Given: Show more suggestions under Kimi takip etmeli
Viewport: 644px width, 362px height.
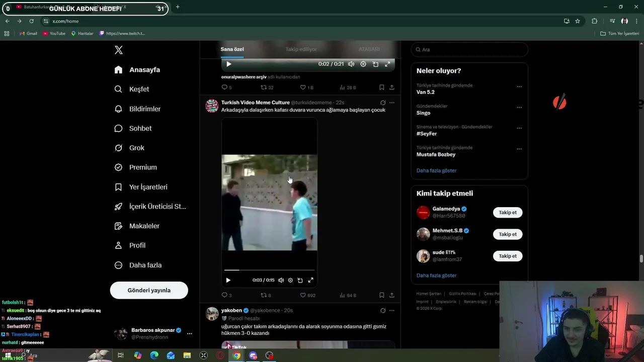Looking at the screenshot, I should point(436,276).
